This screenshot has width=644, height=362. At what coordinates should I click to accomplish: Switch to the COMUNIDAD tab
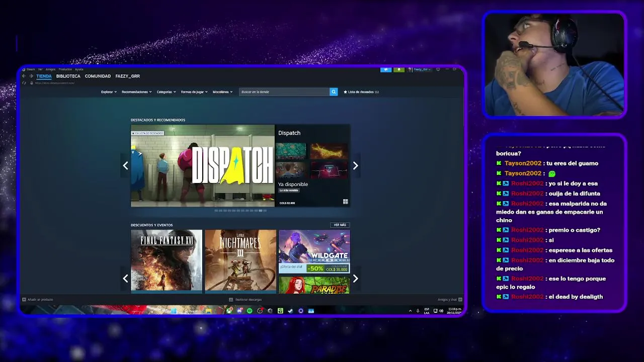pyautogui.click(x=98, y=76)
